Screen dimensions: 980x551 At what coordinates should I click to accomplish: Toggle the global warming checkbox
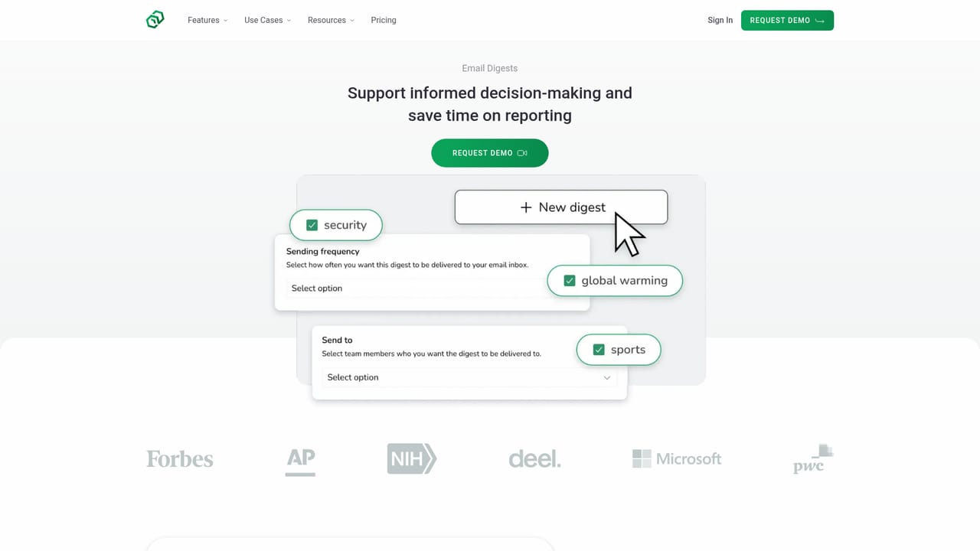click(x=570, y=281)
